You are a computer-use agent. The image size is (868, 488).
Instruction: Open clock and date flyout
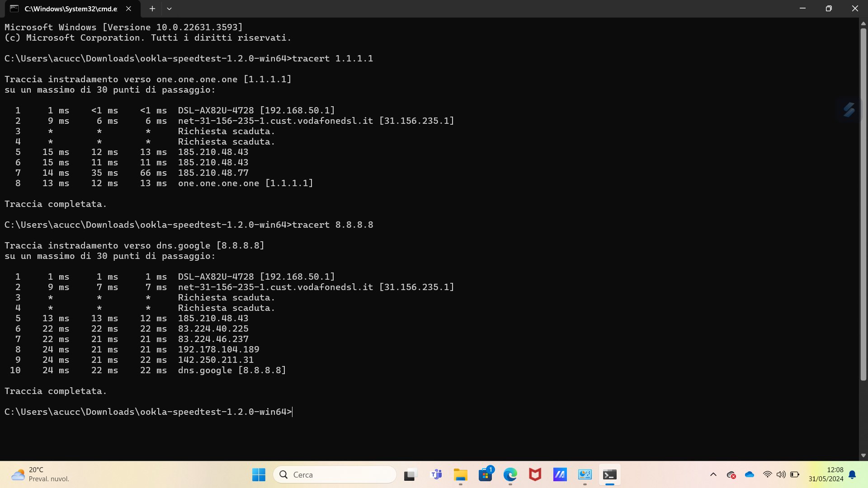coord(826,474)
